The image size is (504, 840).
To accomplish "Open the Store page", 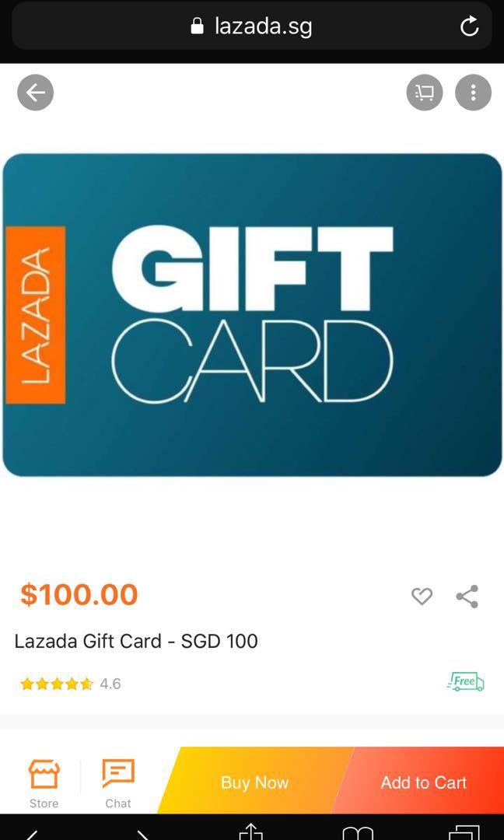I will click(44, 783).
